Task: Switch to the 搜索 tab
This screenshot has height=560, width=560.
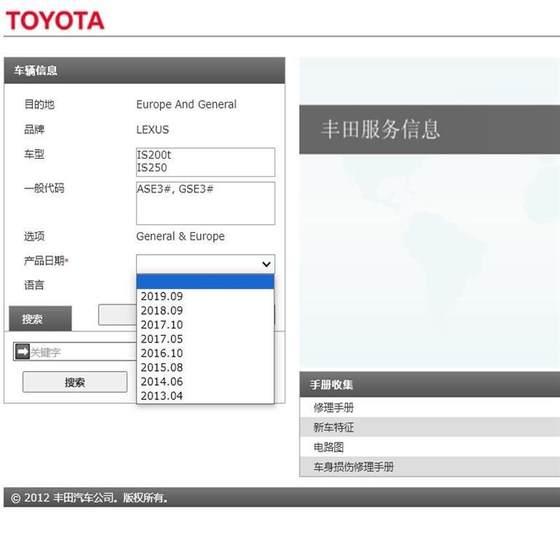Action: 40,318
